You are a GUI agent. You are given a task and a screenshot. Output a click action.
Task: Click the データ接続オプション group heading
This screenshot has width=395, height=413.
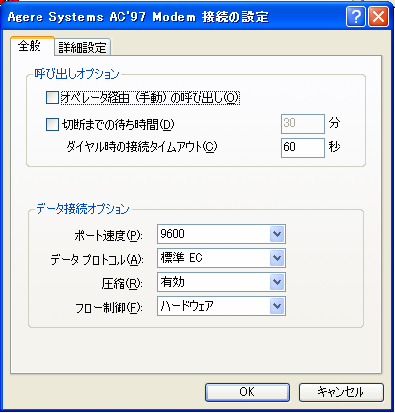pyautogui.click(x=83, y=209)
